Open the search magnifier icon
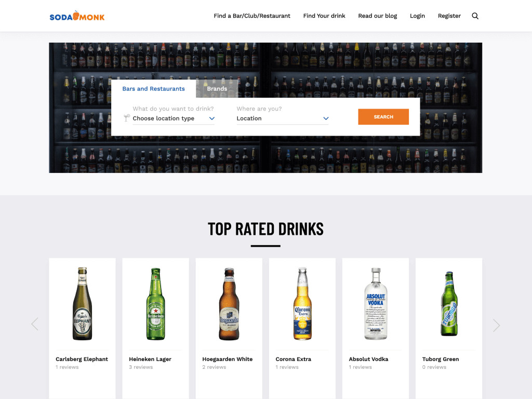This screenshot has height=399, width=532. tap(475, 16)
